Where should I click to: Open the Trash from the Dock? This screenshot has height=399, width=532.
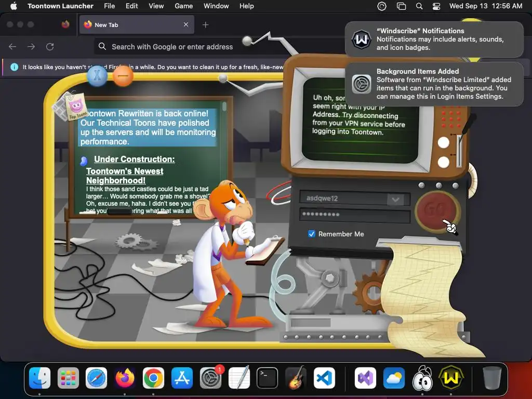pos(492,378)
